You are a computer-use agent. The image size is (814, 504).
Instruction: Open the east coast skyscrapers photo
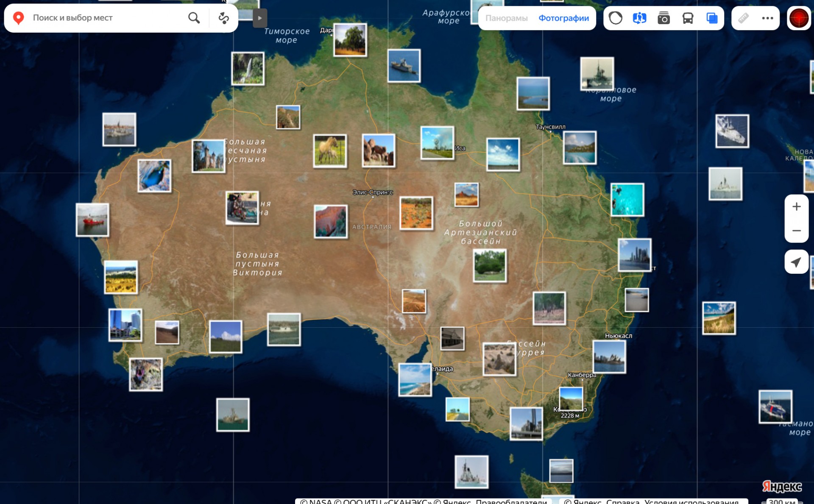(x=635, y=255)
